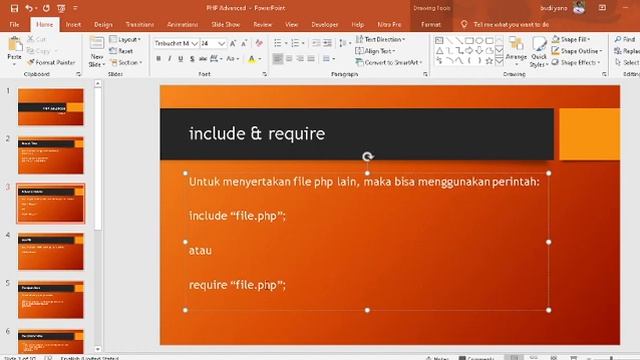640x360 pixels.
Task: Toggle Bold formatting
Action: click(x=158, y=59)
